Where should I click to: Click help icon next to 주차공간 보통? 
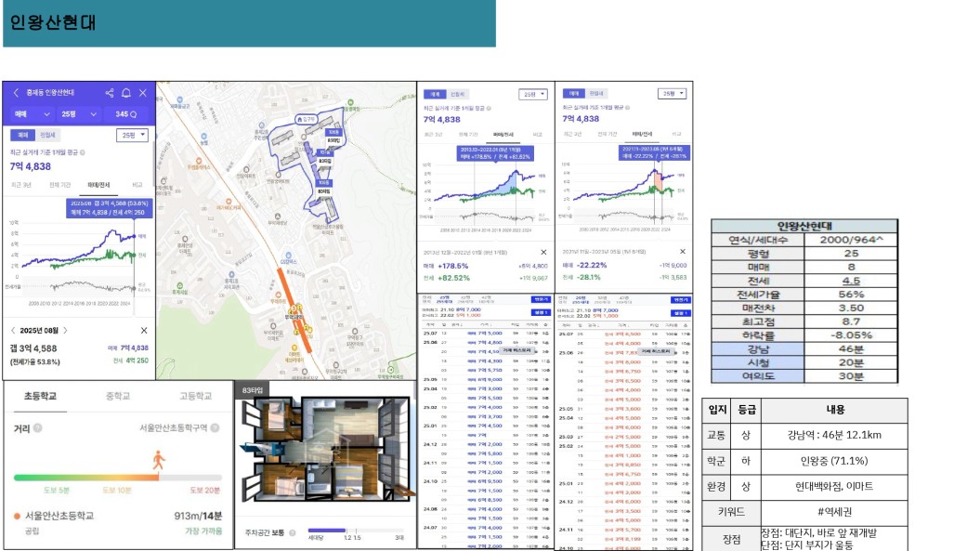(292, 532)
